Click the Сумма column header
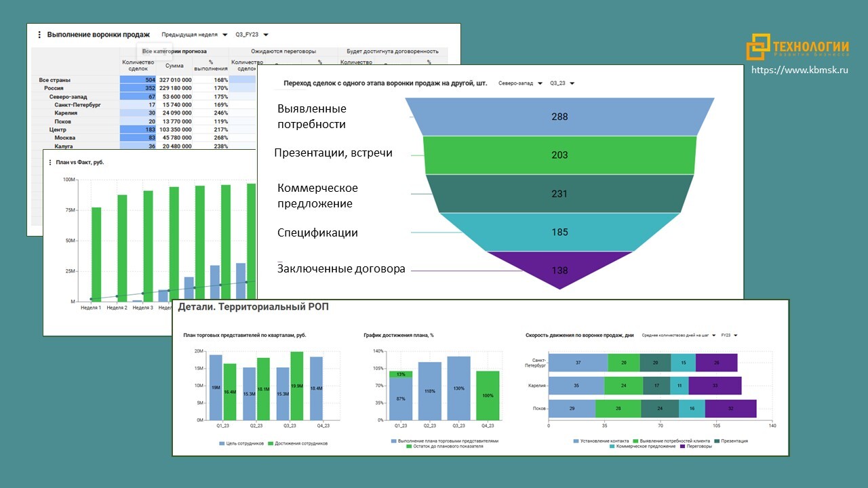This screenshot has height=488, width=868. [174, 66]
